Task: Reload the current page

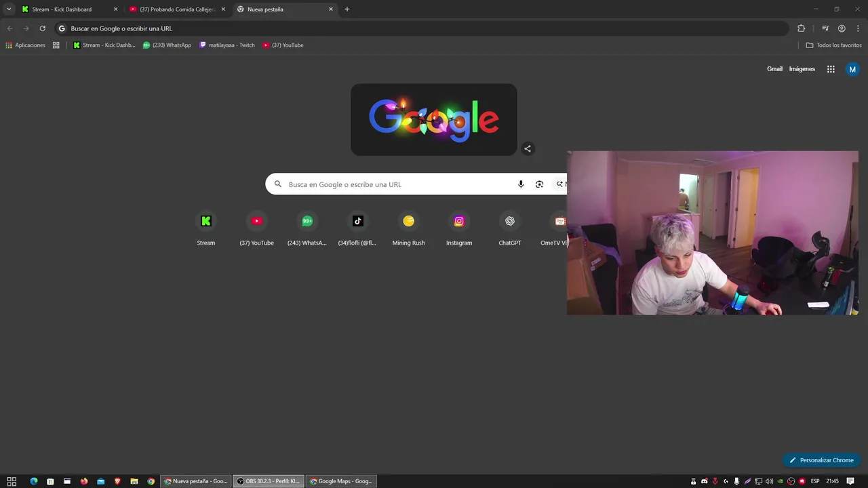Action: [42, 28]
